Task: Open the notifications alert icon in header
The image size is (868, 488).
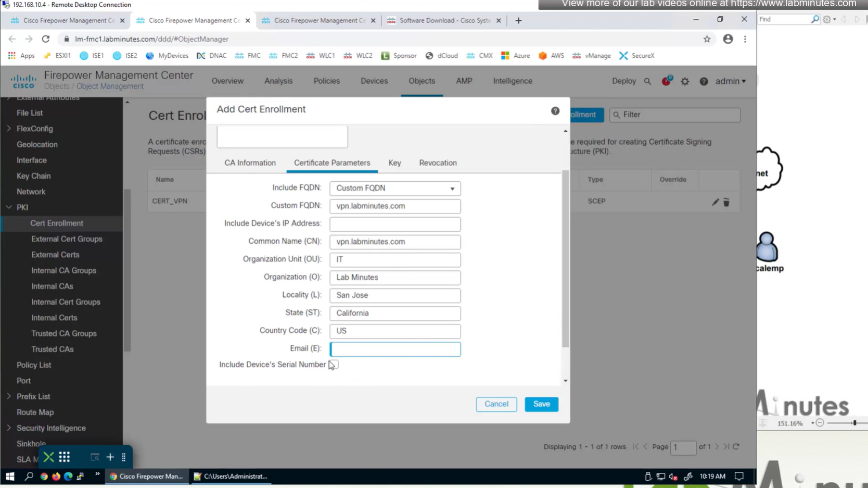Action: [666, 81]
